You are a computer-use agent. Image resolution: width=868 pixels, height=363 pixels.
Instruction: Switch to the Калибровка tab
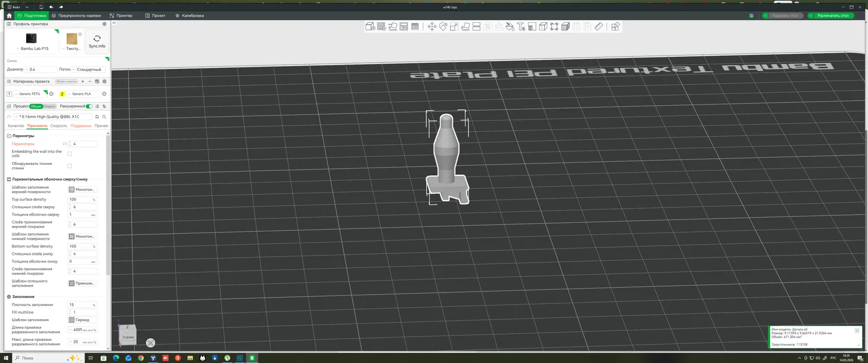[x=189, y=15]
